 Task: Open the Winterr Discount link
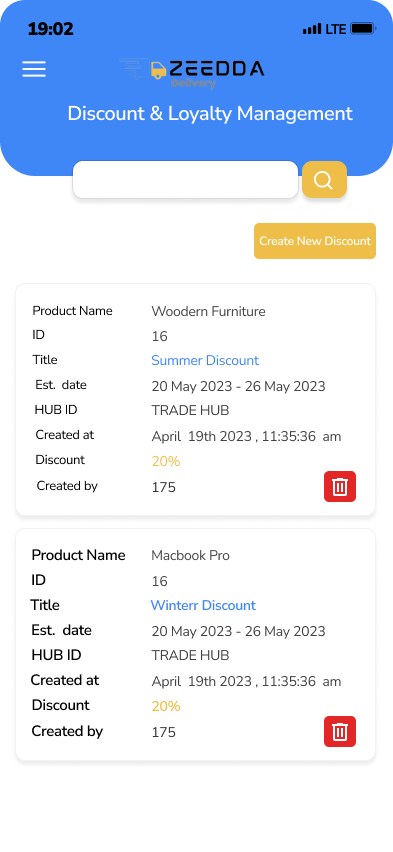[203, 605]
